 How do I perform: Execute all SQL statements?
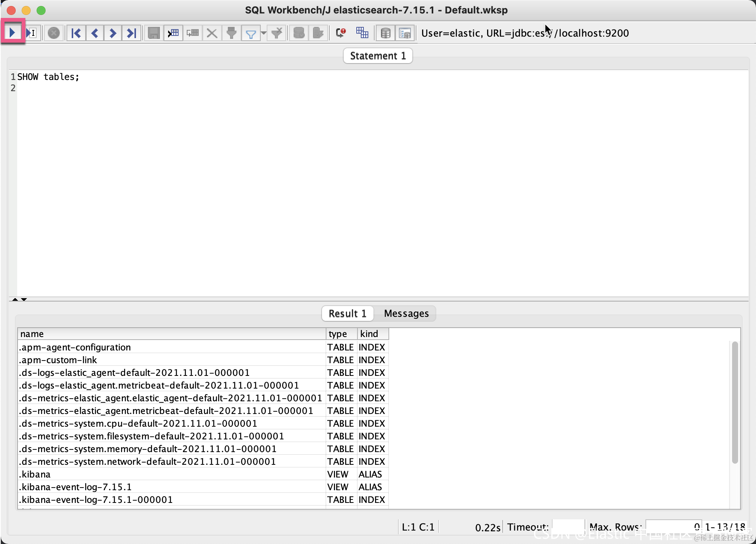pos(12,33)
